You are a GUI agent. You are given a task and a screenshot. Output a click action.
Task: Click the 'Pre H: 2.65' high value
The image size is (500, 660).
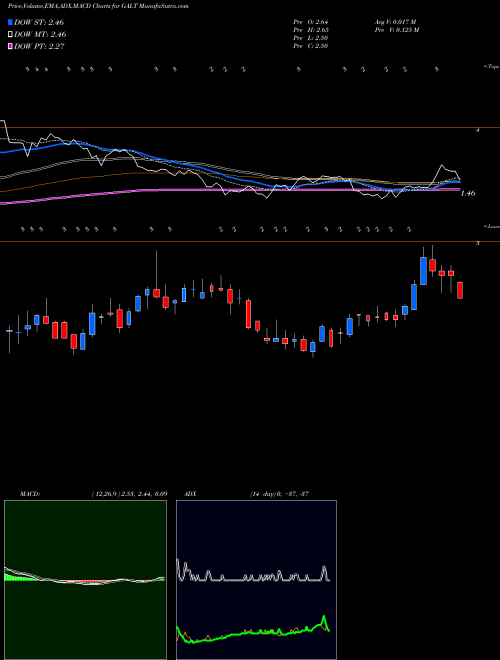click(x=311, y=30)
